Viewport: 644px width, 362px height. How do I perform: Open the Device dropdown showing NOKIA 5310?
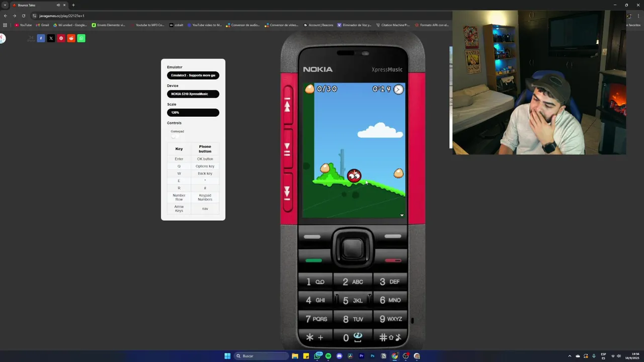(193, 94)
